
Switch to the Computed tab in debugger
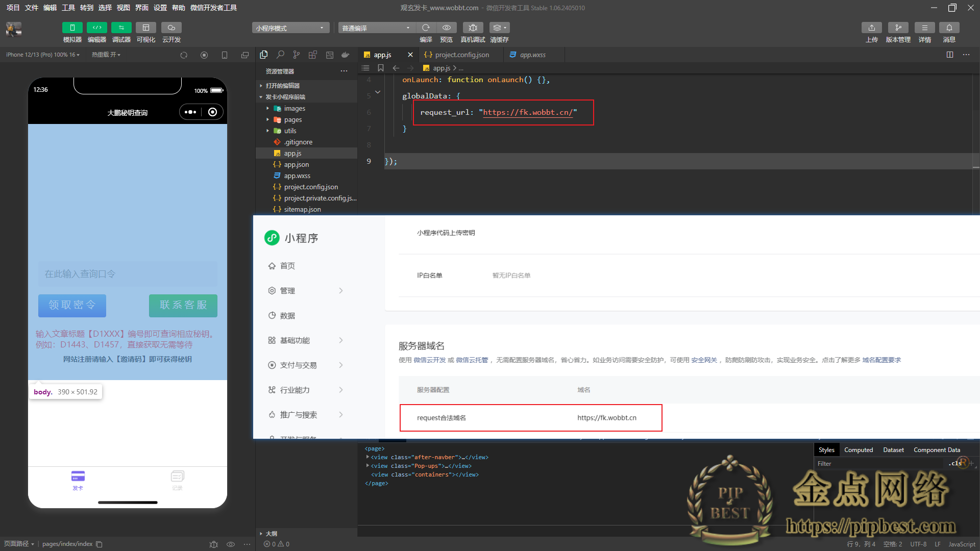tap(859, 449)
